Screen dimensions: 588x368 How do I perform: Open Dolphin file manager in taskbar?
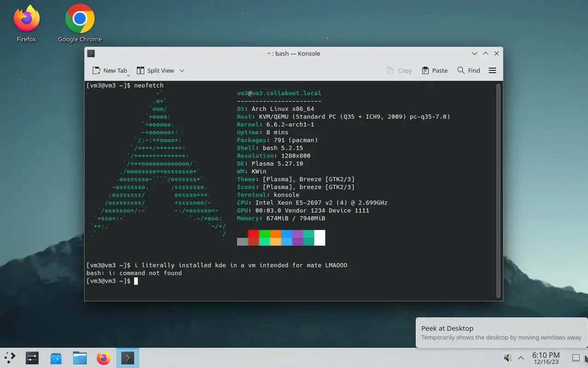click(80, 357)
